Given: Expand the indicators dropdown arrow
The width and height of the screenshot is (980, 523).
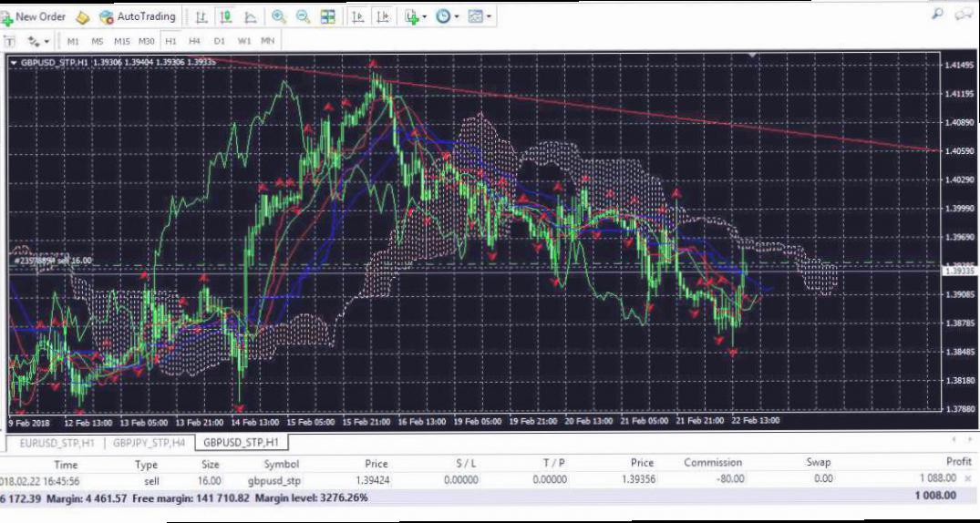Looking at the screenshot, I should (425, 17).
